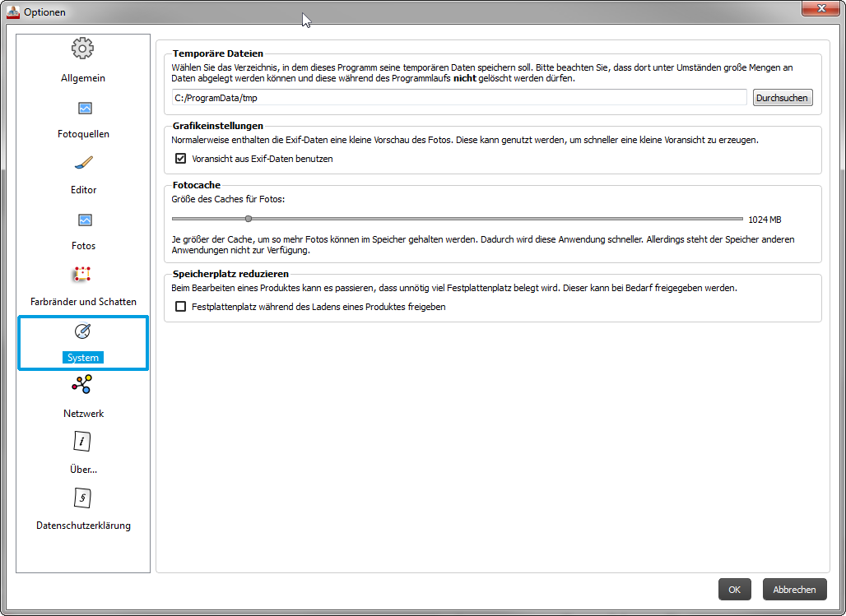Select the Fotoquellen picture icon
The image size is (846, 616).
[85, 108]
